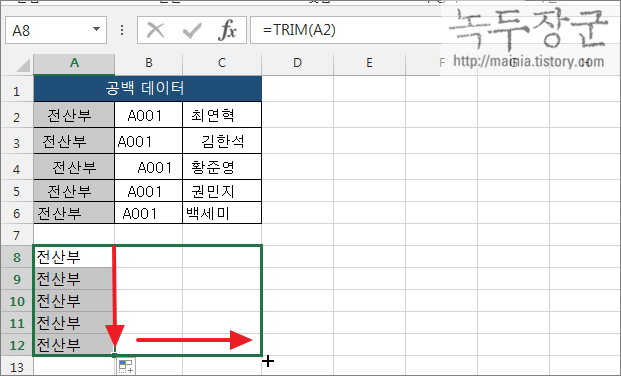Viewport: 621px width, 376px height.
Task: Click the Enter checkmark formula bar icon
Action: pyautogui.click(x=192, y=30)
